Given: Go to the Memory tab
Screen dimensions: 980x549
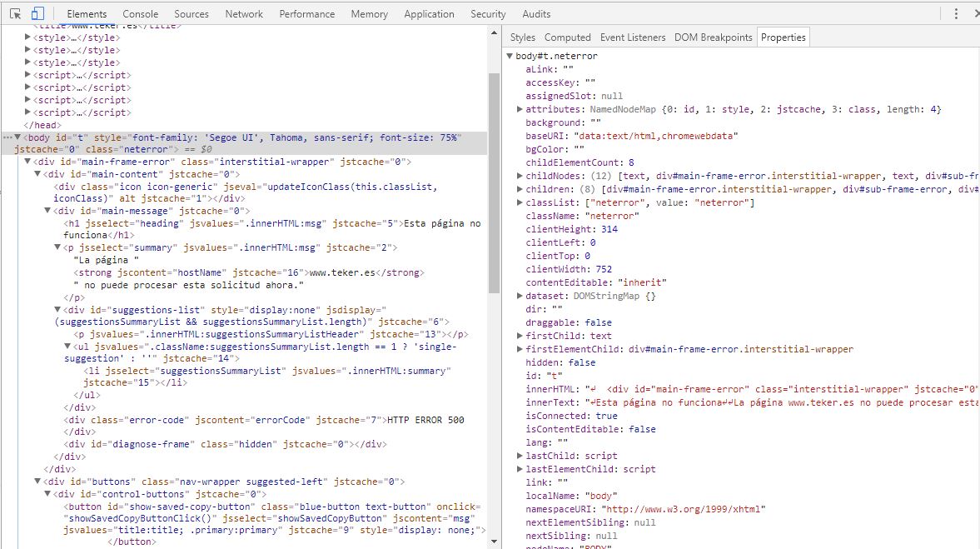Looking at the screenshot, I should [x=370, y=14].
